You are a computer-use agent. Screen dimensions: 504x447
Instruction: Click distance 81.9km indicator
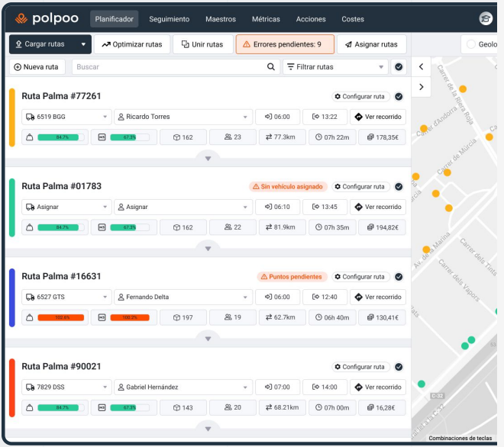(283, 227)
